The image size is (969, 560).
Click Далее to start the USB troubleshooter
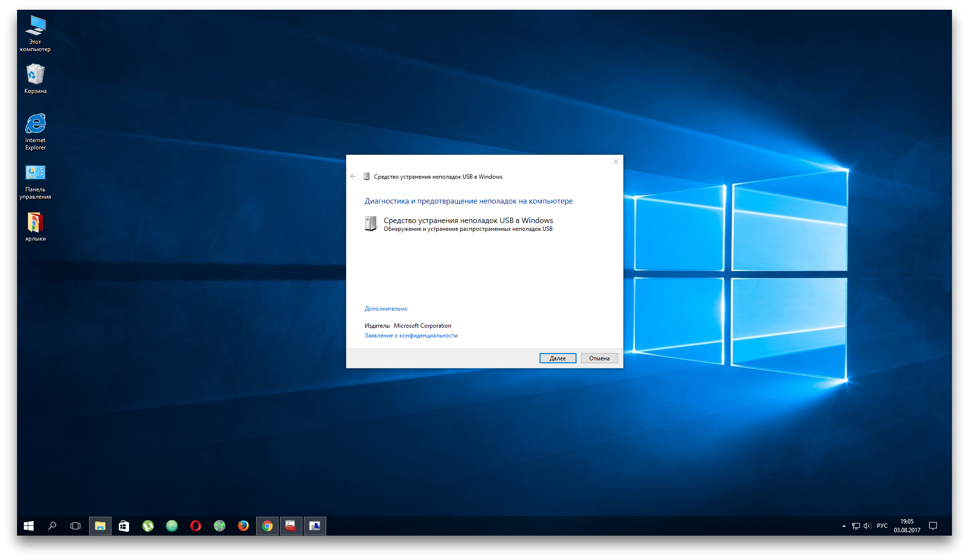tap(558, 358)
